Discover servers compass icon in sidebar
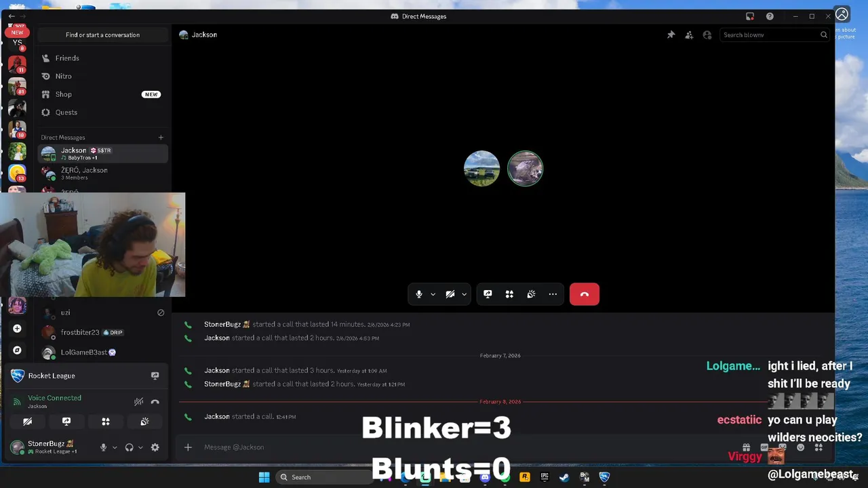 (17, 350)
